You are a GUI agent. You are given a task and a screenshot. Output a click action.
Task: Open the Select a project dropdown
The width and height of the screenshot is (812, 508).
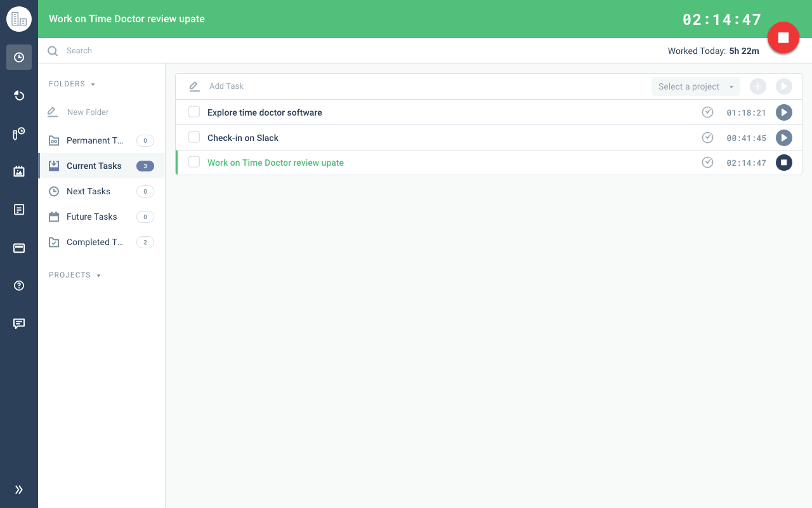(696, 86)
